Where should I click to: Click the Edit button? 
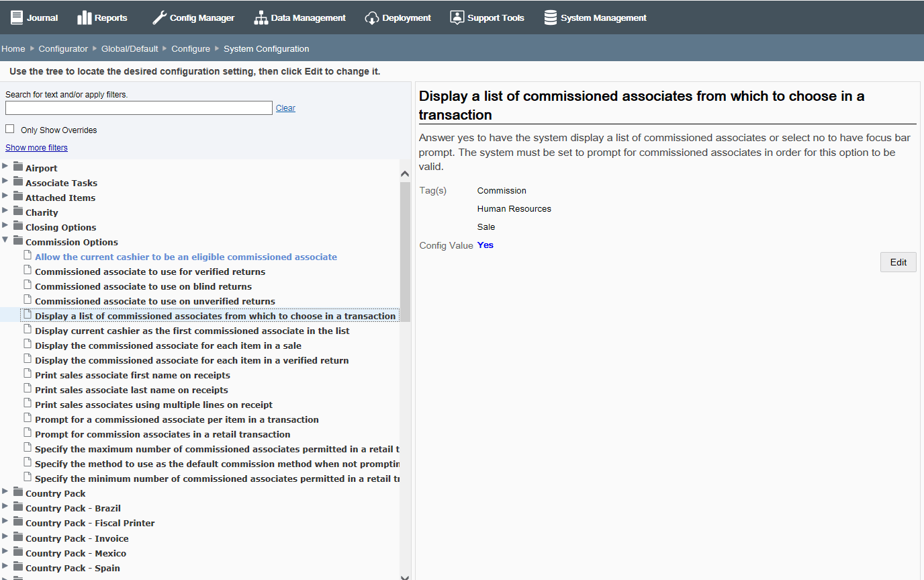pyautogui.click(x=898, y=261)
